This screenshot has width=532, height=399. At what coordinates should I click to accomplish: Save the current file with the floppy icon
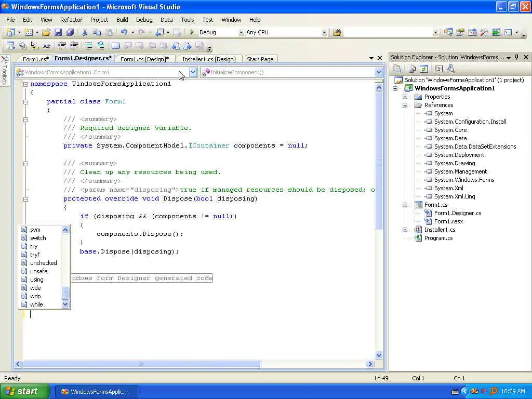click(x=58, y=32)
